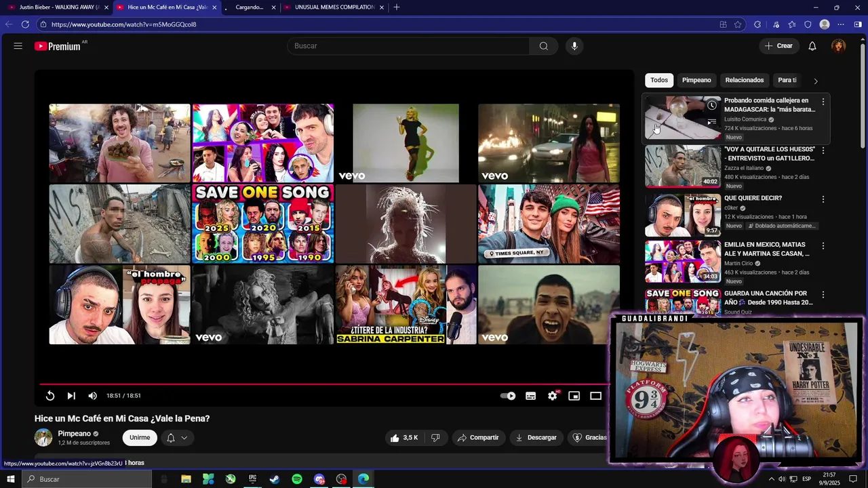Open Edge settings and more menu
The height and width of the screenshot is (488, 868).
tap(841, 24)
